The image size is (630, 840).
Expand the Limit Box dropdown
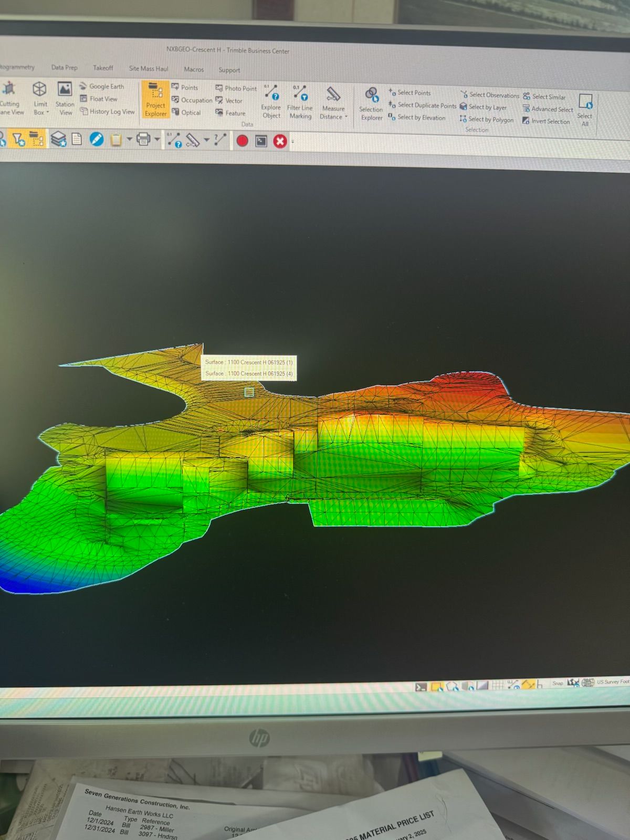click(x=47, y=112)
